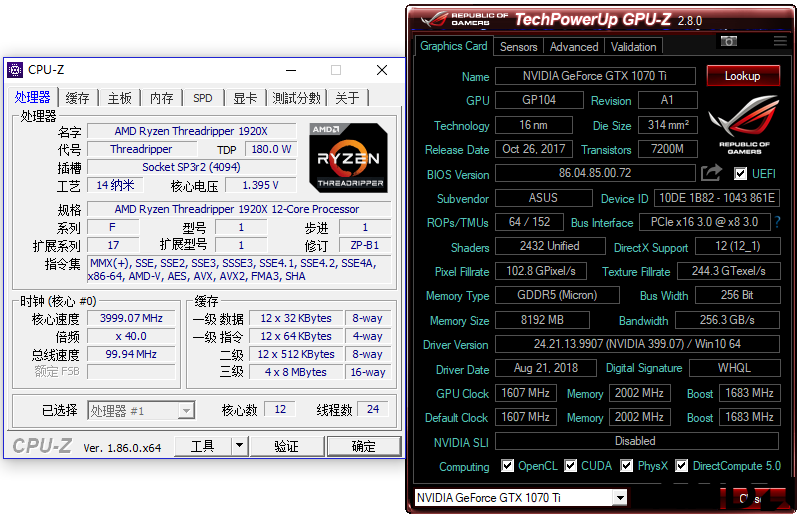Click the GPU-Z screenshot camera icon

pos(729,41)
